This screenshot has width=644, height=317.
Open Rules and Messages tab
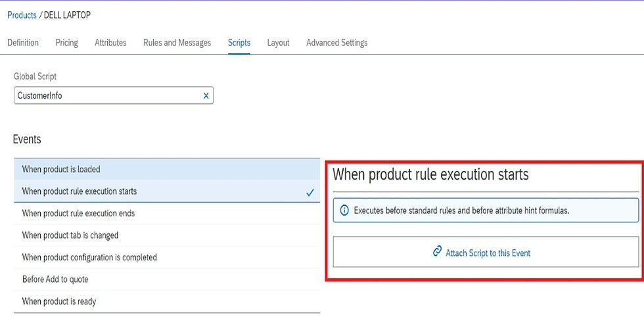point(177,43)
